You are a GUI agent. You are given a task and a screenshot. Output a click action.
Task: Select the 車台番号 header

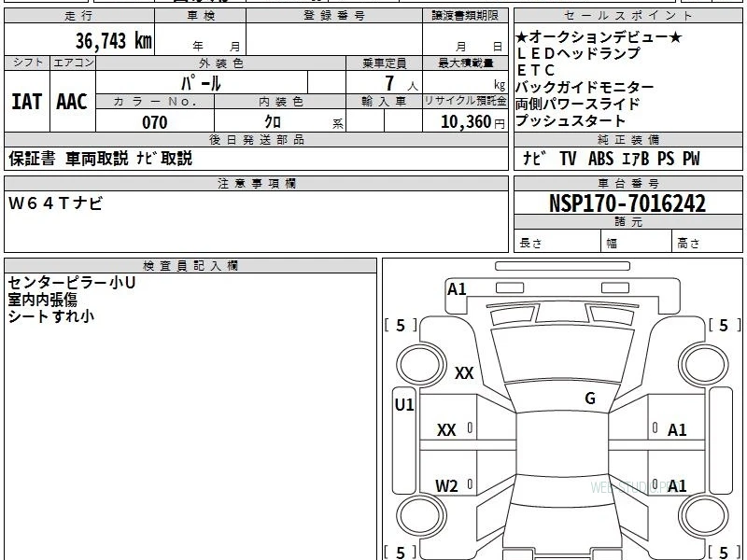[627, 184]
